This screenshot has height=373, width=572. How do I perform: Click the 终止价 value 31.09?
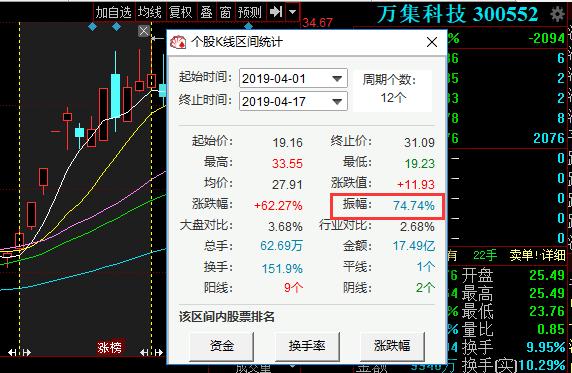pyautogui.click(x=419, y=142)
